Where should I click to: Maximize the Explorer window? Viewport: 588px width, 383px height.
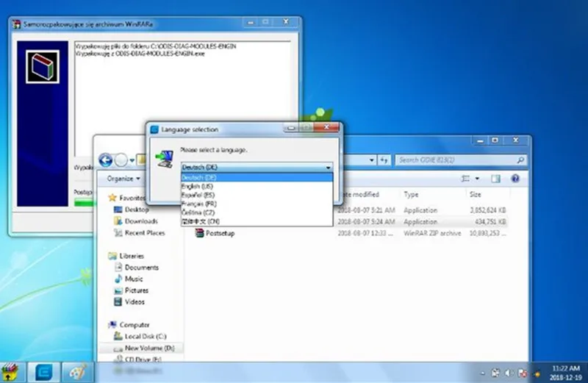point(495,140)
